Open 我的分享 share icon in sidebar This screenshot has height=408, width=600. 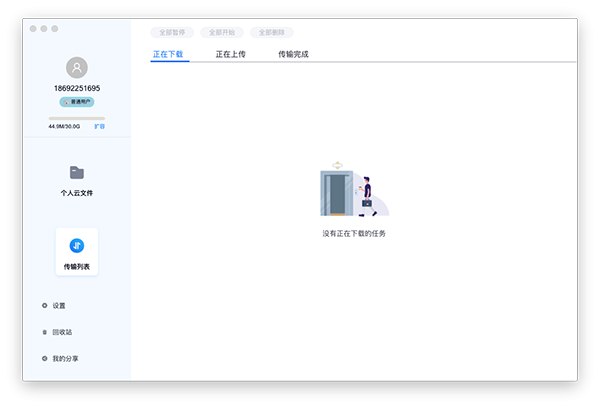pos(45,359)
